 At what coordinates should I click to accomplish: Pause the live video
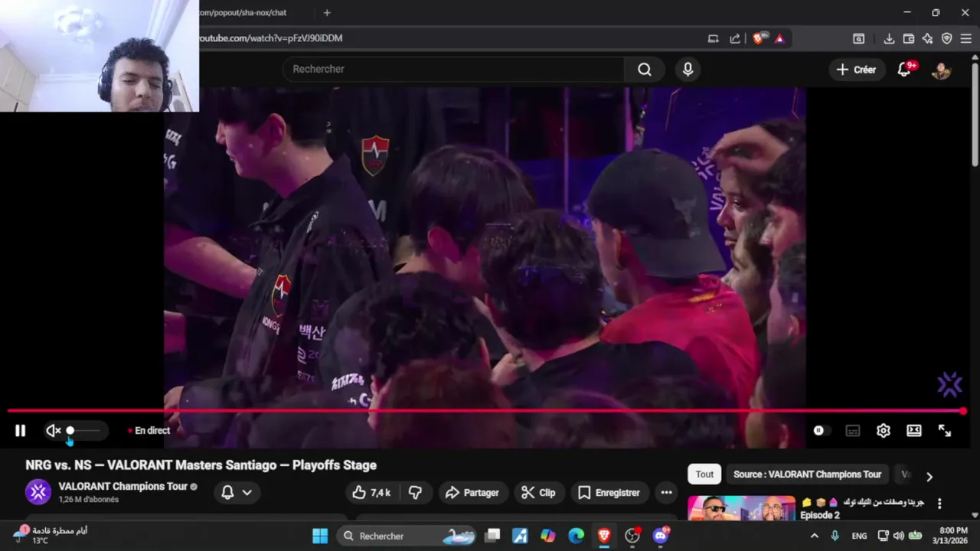point(20,431)
